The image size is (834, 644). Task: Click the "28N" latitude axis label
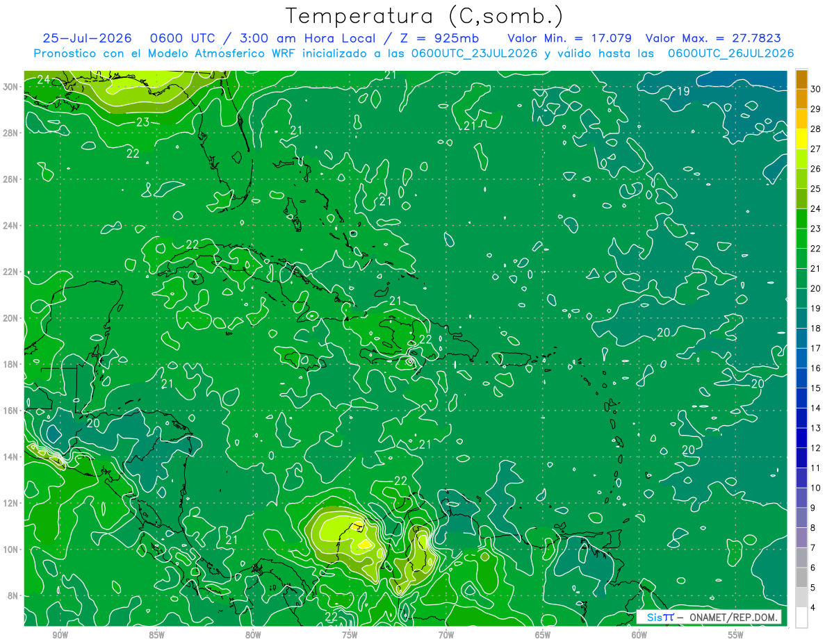pyautogui.click(x=11, y=133)
